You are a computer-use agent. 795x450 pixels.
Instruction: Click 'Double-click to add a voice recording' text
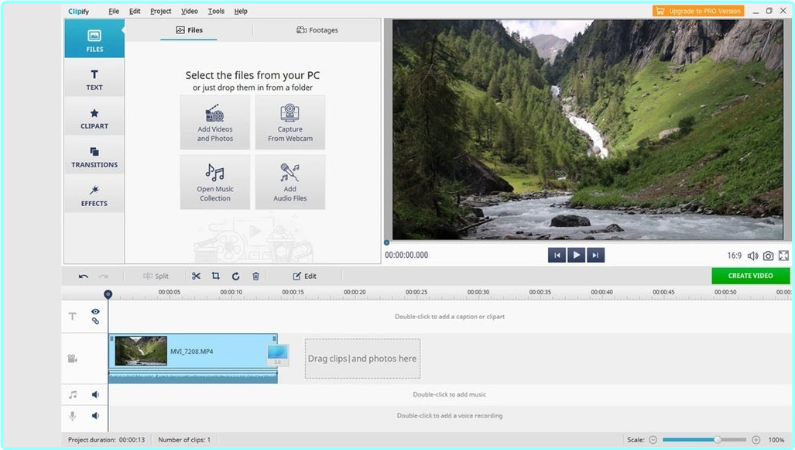tap(450, 416)
